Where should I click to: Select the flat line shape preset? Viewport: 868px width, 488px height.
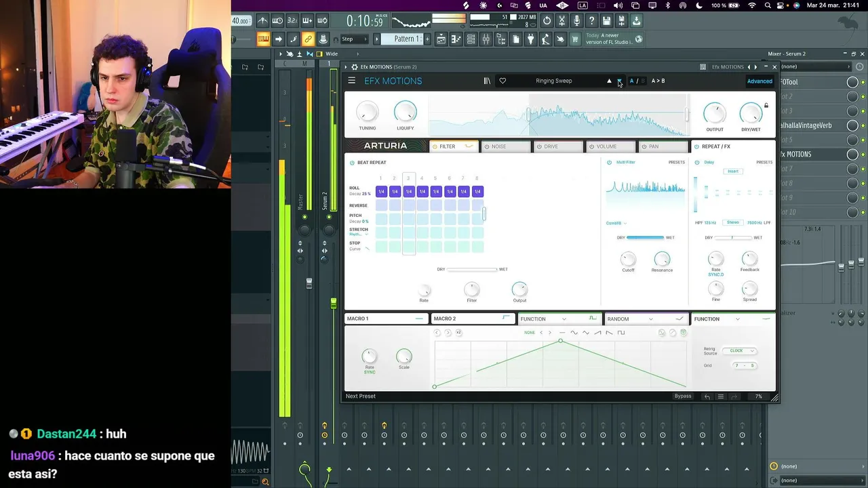(562, 333)
